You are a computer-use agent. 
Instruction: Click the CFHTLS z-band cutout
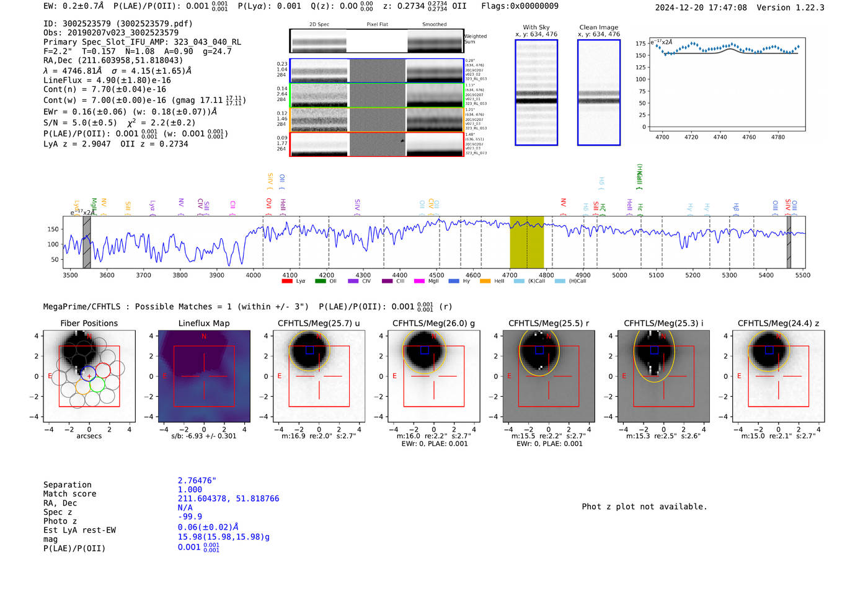point(778,376)
